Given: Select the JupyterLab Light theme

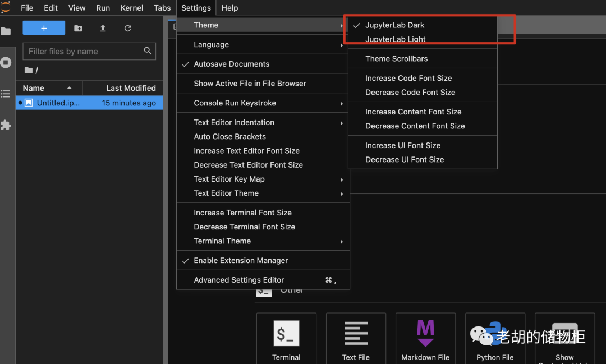Looking at the screenshot, I should [423, 39].
